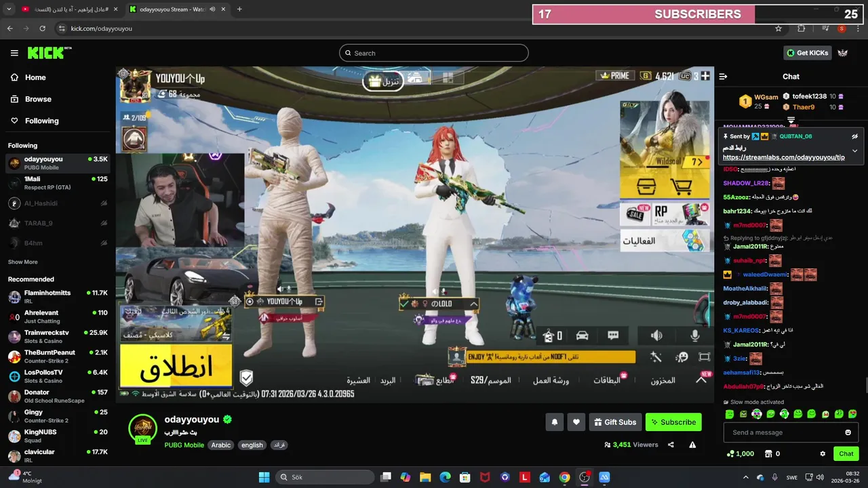Click view site information icon

[x=62, y=28]
